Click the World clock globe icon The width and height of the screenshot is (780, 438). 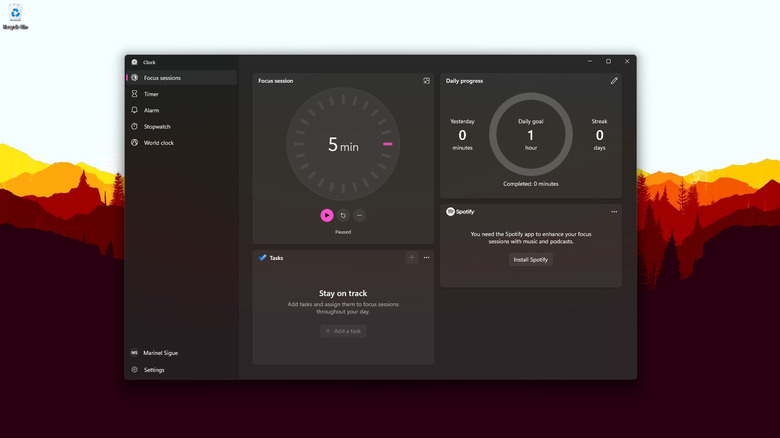click(134, 143)
